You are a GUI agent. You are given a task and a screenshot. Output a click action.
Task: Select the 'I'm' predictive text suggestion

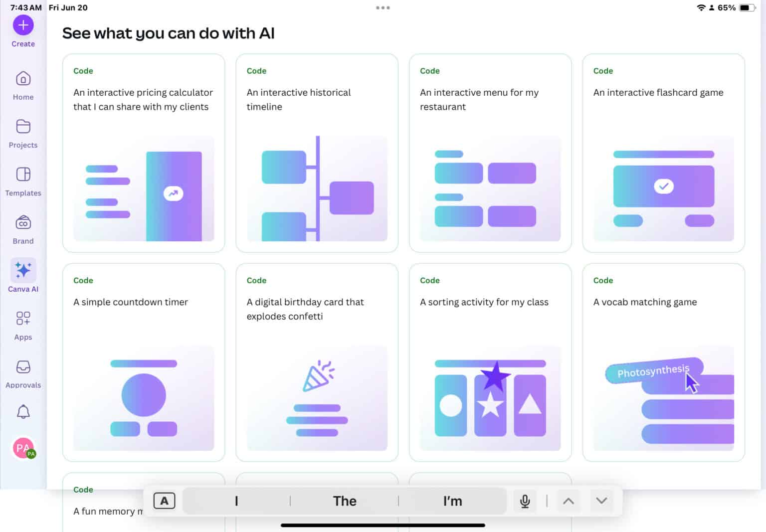pos(452,501)
